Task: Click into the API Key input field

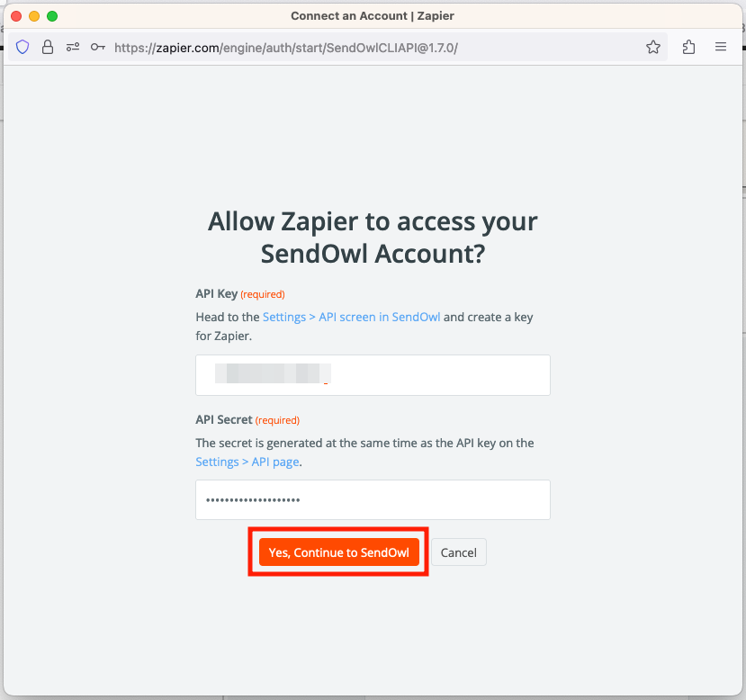Action: tap(373, 375)
